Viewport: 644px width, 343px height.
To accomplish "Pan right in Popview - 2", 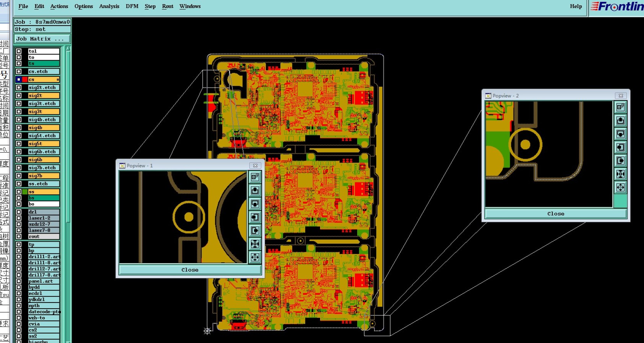I will tap(621, 161).
